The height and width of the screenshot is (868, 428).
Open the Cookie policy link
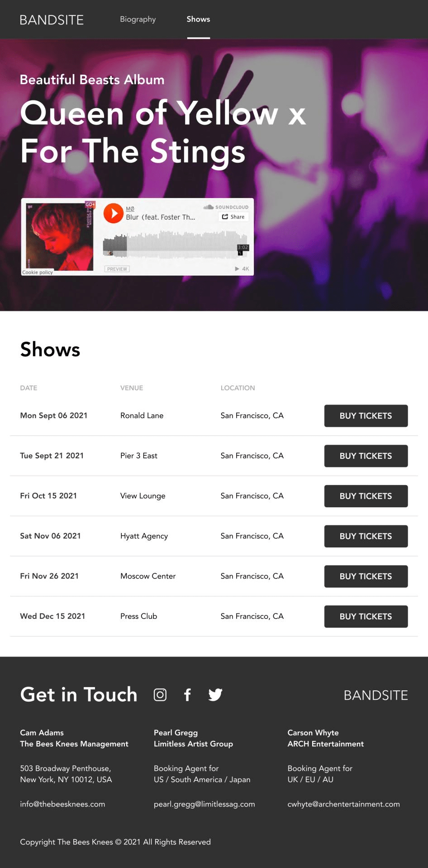(x=38, y=272)
